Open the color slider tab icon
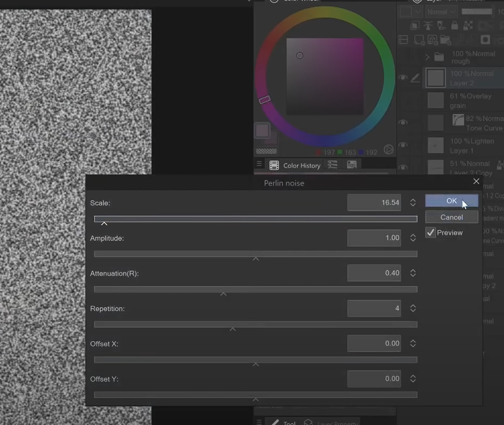 point(333,164)
